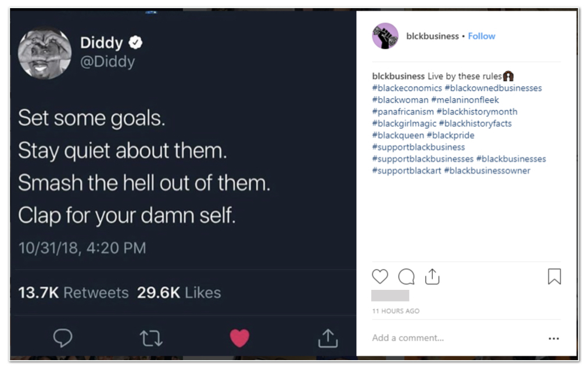Screen dimensions: 588x370
Task: Save the post with the bookmark icon
Action: (x=554, y=276)
